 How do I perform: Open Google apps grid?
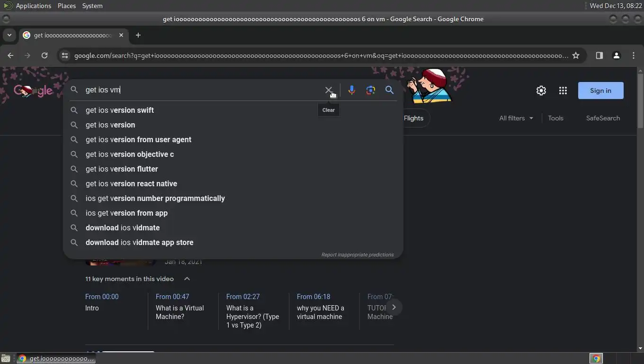point(563,91)
